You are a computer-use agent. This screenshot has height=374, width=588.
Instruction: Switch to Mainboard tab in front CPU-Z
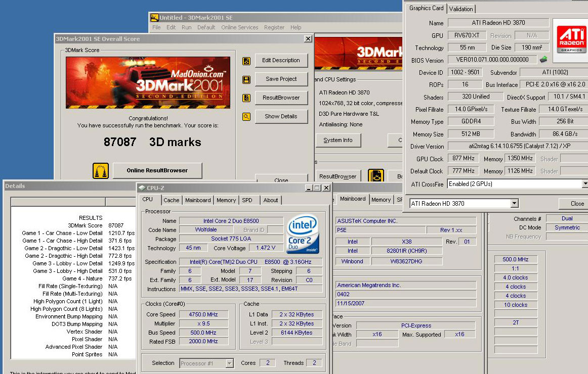(198, 200)
